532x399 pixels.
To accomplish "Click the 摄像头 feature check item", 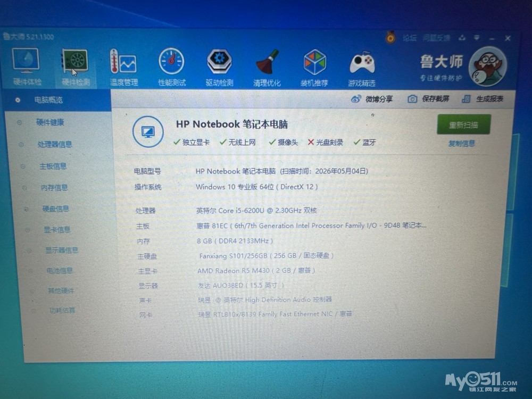I will coord(284,143).
